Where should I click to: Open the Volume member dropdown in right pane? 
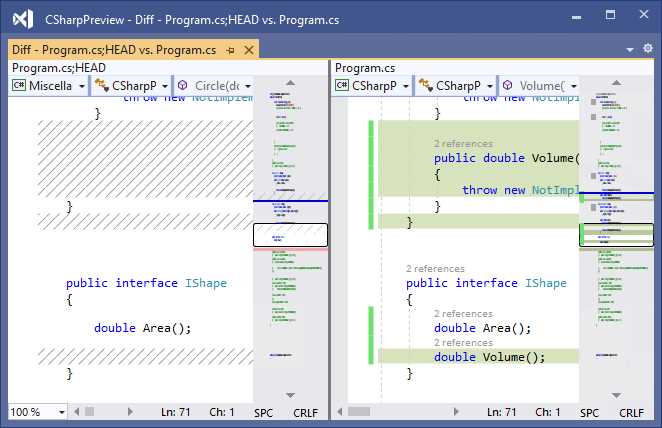point(539,86)
